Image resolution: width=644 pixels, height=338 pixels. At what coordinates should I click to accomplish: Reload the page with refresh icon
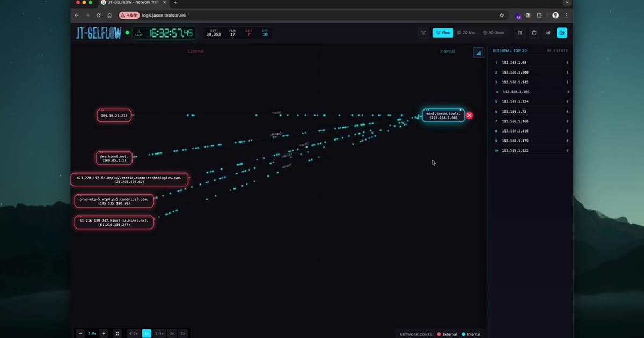(99, 16)
